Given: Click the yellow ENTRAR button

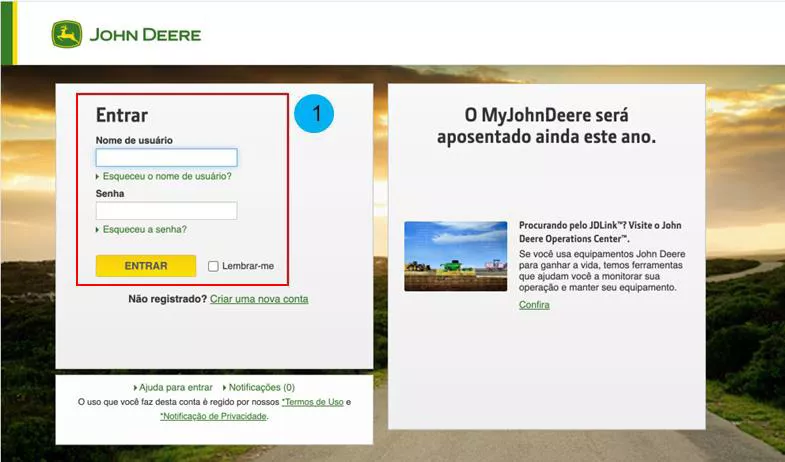Looking at the screenshot, I should point(146,266).
